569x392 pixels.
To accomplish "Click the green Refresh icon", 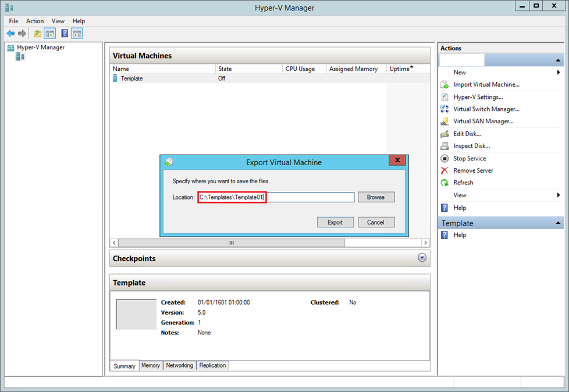I will (444, 183).
